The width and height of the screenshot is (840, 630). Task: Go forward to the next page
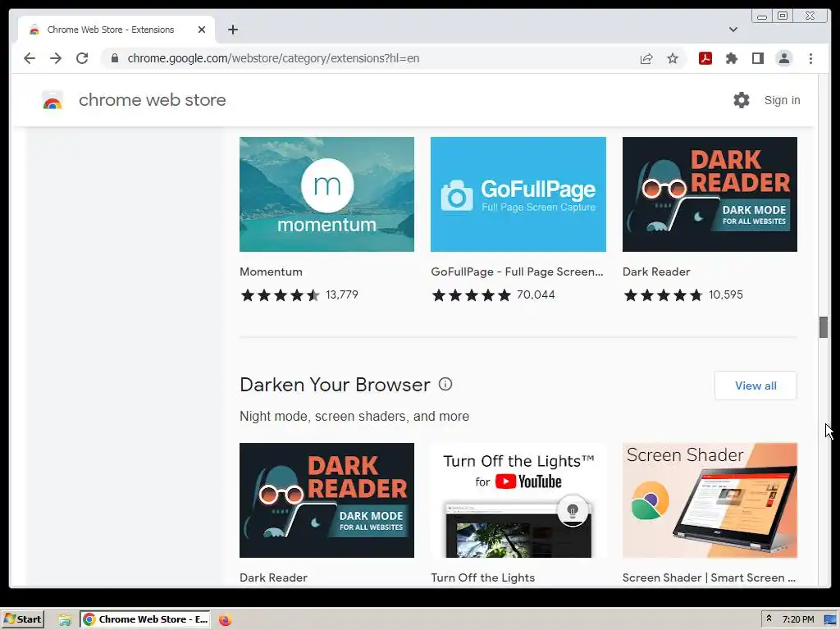56,58
